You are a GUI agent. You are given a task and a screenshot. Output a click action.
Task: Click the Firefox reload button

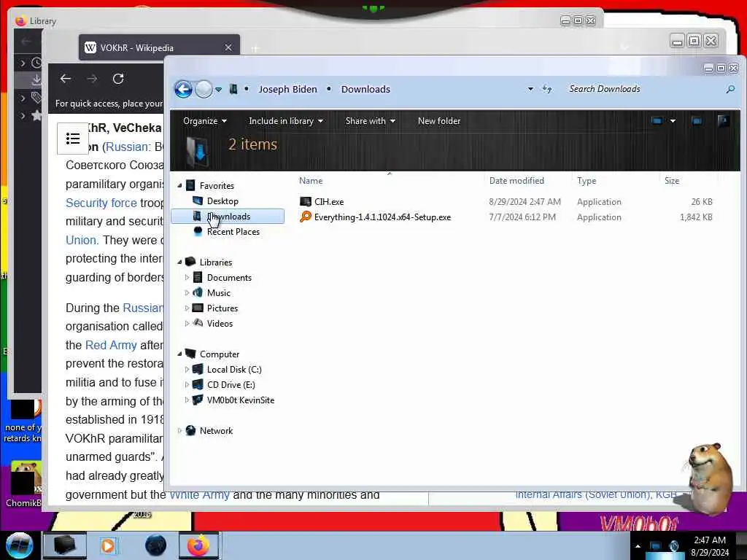(x=118, y=79)
